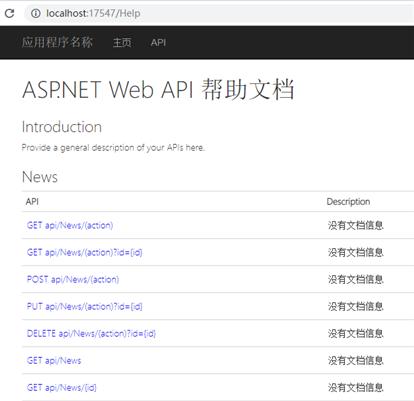Open DELETE api/News/{action}?id={id} link
This screenshot has width=414, height=401.
pyautogui.click(x=91, y=333)
